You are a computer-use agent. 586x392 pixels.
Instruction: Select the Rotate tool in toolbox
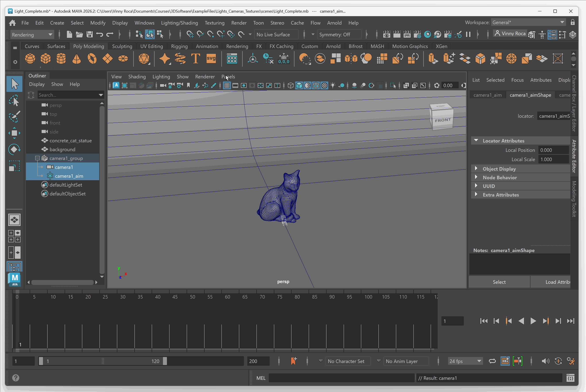pyautogui.click(x=14, y=149)
